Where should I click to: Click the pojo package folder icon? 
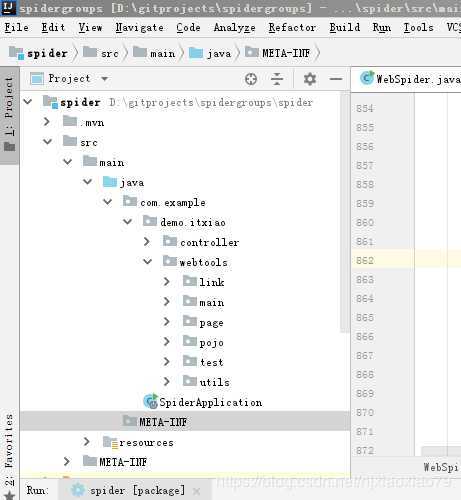(190, 341)
